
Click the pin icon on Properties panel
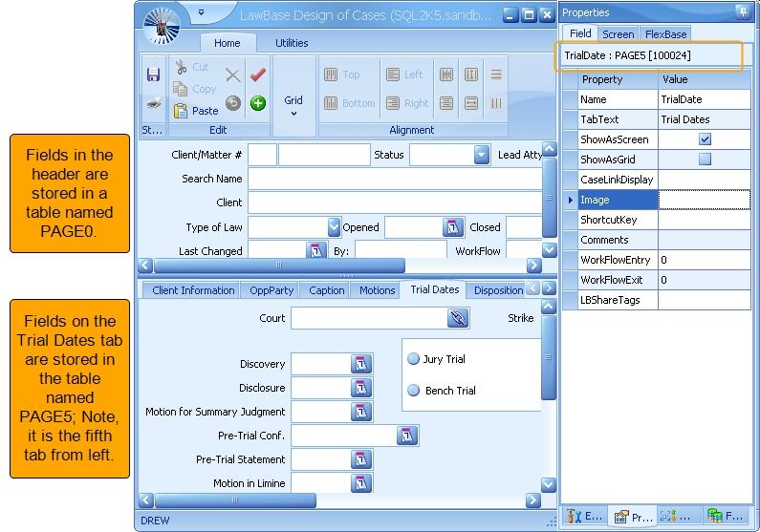click(743, 11)
